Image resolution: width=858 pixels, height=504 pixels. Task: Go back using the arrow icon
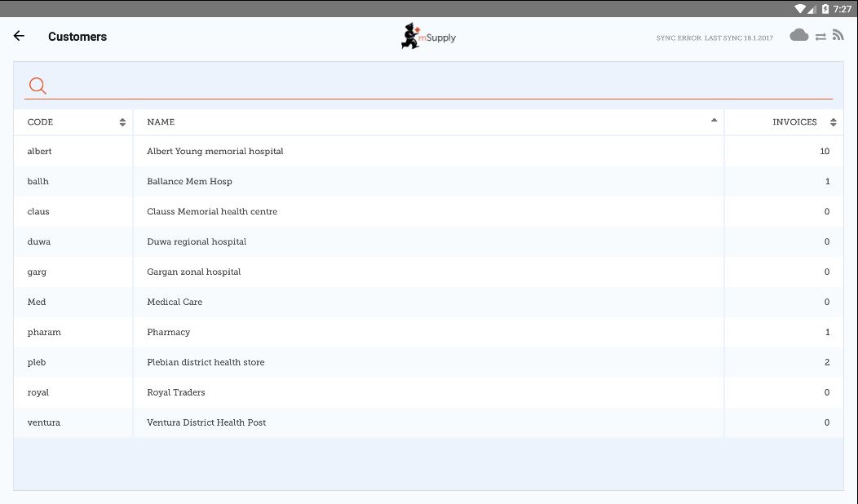click(x=19, y=36)
